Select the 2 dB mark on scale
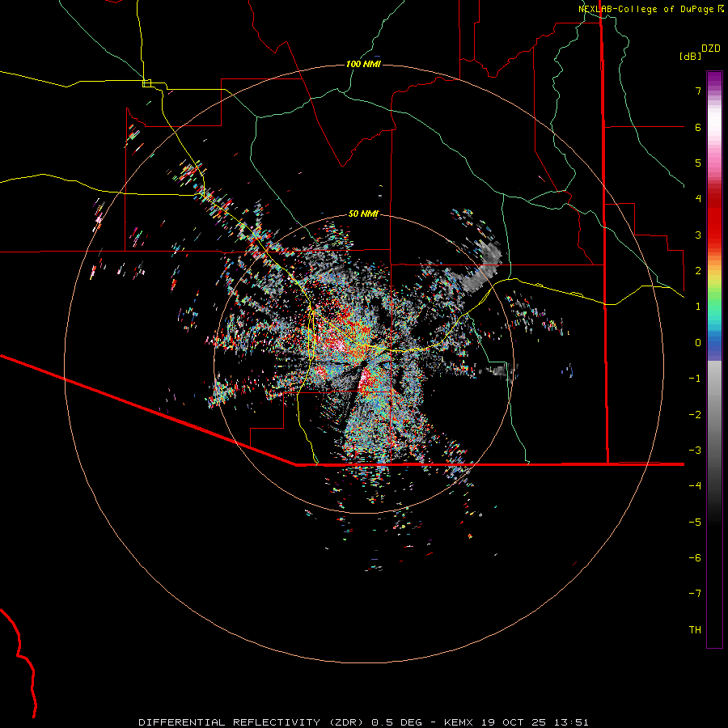Screen dimensions: 728x728 (698, 271)
